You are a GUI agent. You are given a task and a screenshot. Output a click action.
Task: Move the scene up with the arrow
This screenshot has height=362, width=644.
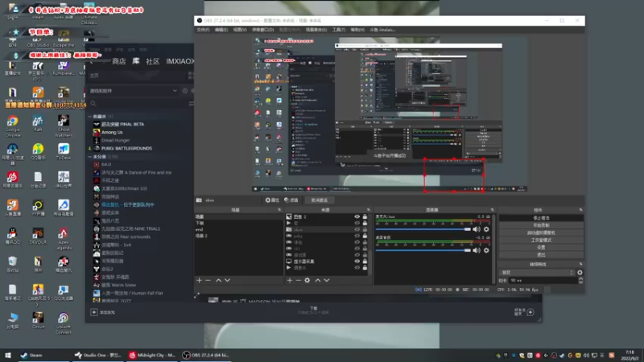click(218, 280)
